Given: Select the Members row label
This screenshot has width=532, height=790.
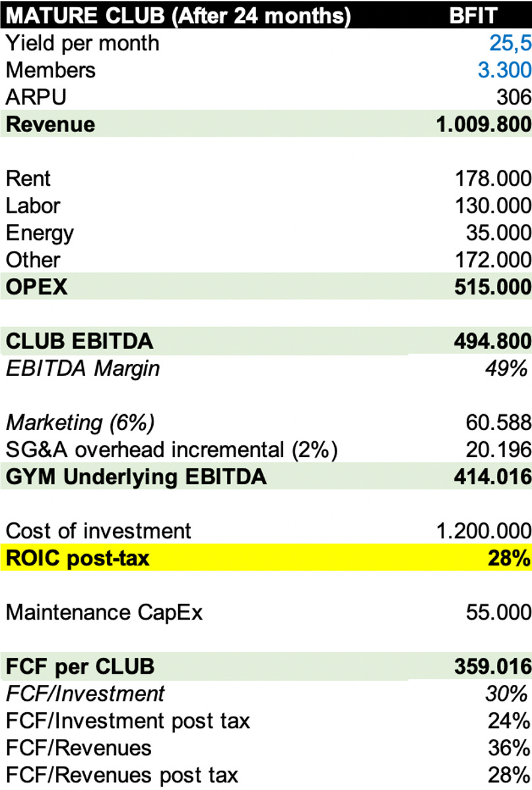Looking at the screenshot, I should click(50, 70).
